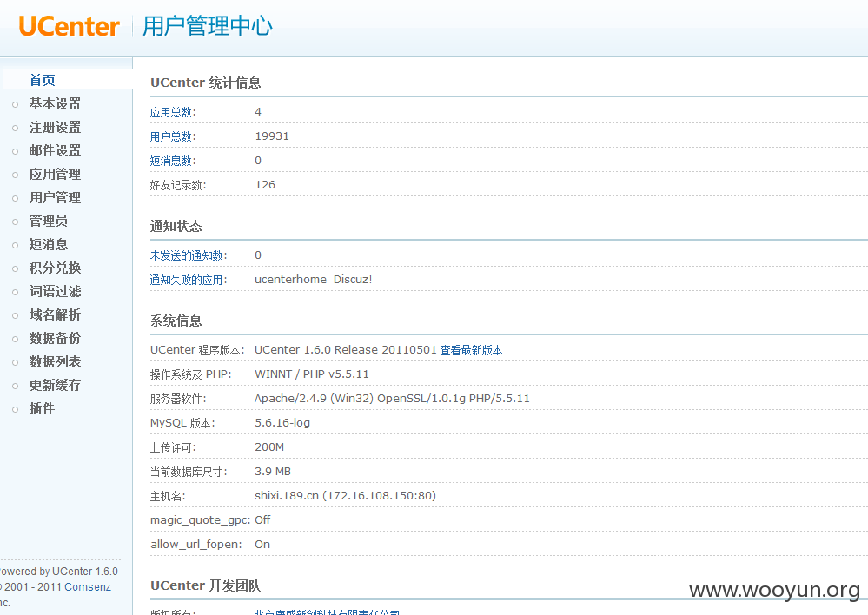Click database size 3.9 MB
The width and height of the screenshot is (868, 615).
pyautogui.click(x=273, y=472)
